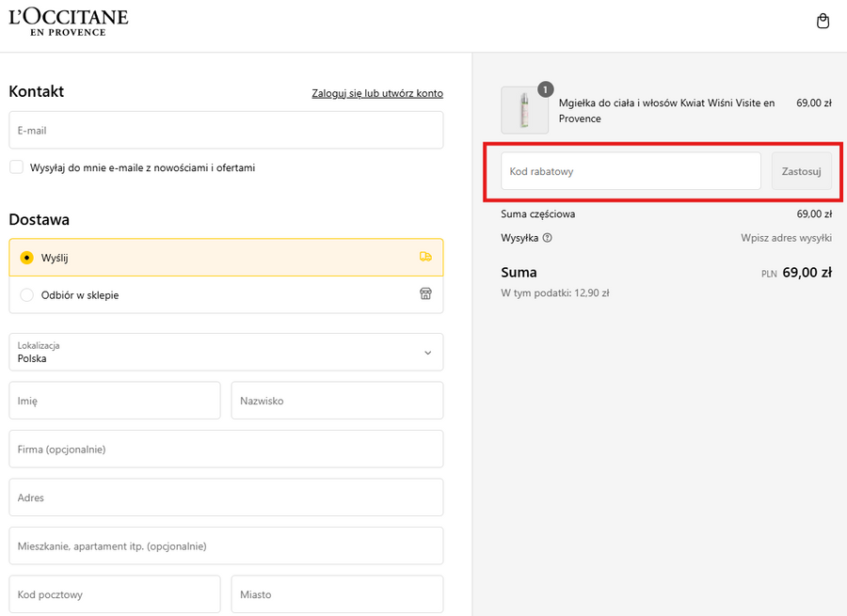This screenshot has height=616, width=847.
Task: Select the Firma (opcjonalnie) field
Action: 226,449
